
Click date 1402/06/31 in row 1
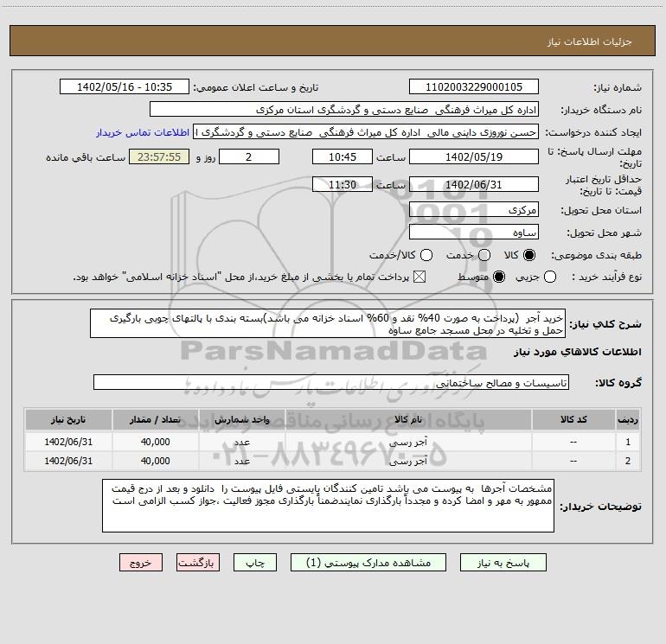(x=68, y=442)
